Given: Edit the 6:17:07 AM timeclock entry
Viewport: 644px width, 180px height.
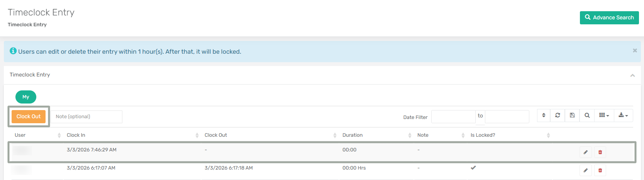Looking at the screenshot, I should pos(585,170).
